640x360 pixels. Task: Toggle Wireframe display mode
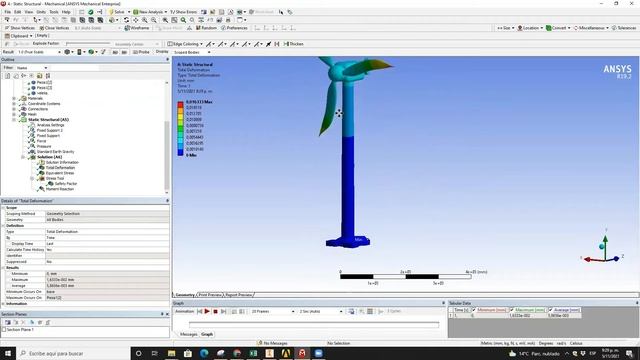pyautogui.click(x=137, y=28)
